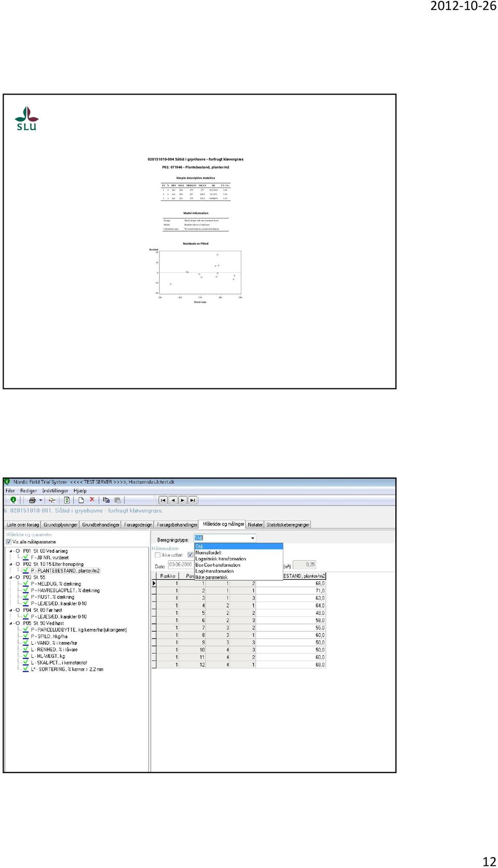Click the green check icon of P - RUST
This screenshot has height=868, width=498.
click(26, 596)
